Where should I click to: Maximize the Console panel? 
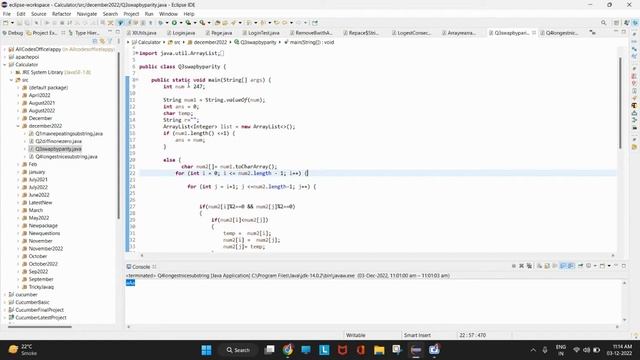[x=624, y=266]
